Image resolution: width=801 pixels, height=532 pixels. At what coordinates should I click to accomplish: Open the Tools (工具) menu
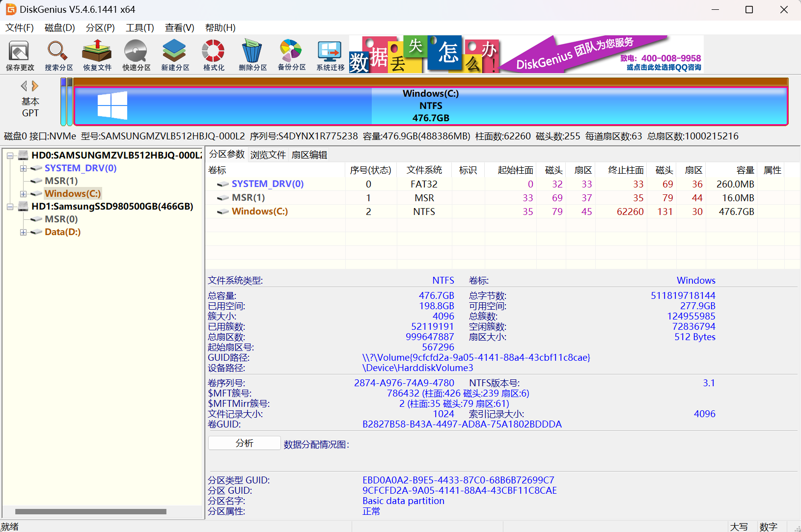[x=140, y=28]
